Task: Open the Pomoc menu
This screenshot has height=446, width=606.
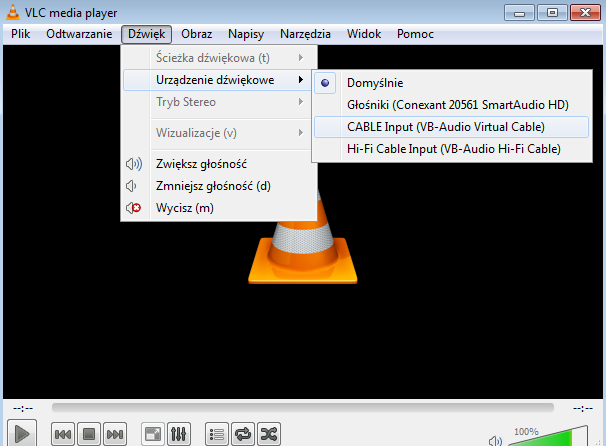Action: click(x=415, y=34)
